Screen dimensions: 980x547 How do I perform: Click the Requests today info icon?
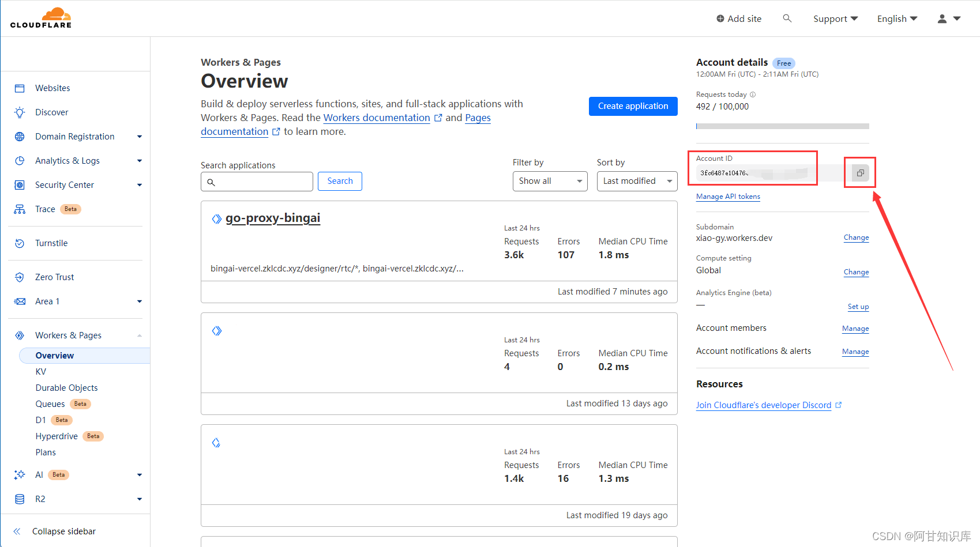click(753, 95)
